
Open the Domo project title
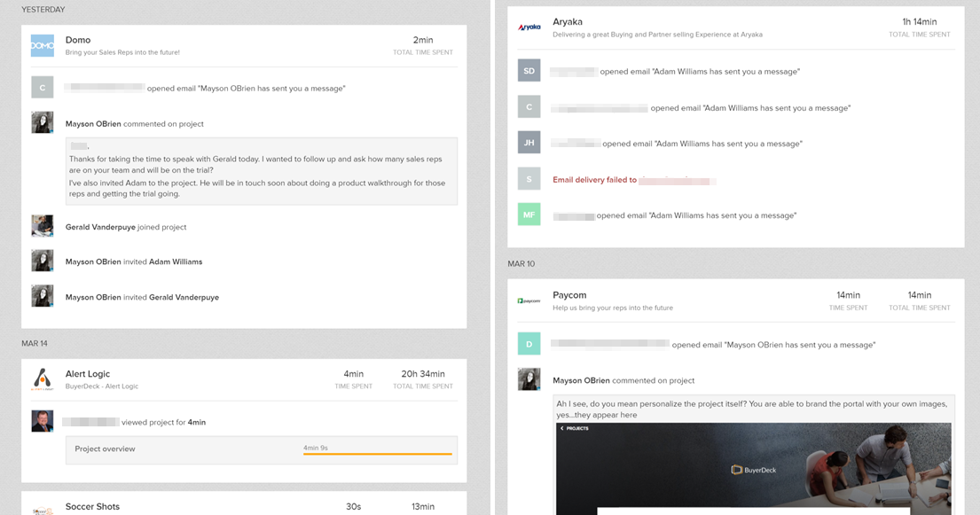(x=78, y=40)
